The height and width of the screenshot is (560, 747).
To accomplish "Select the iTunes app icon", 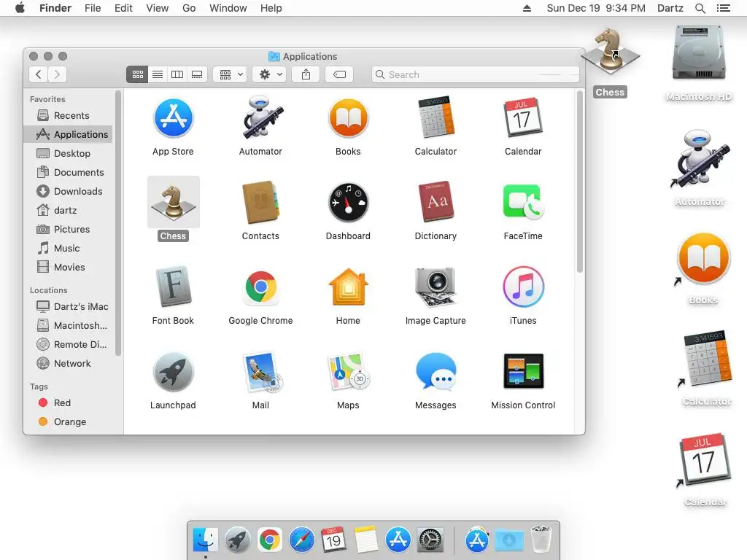I will [x=523, y=287].
